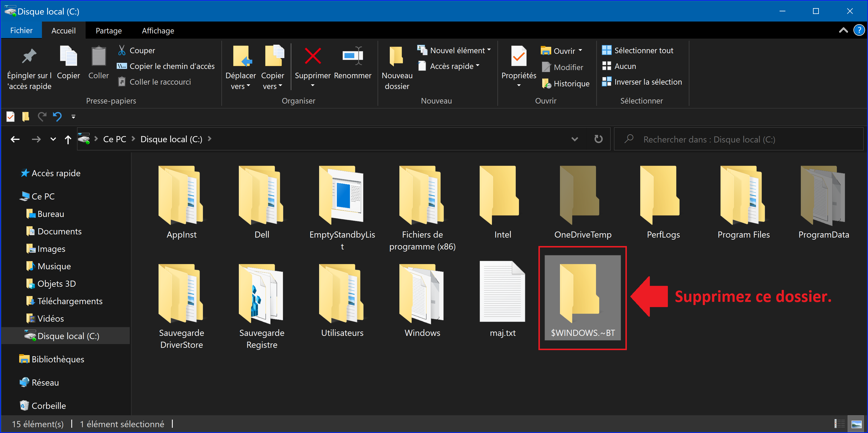Select the ProgramData folder
Screen dimensions: 868x433
pos(823,202)
